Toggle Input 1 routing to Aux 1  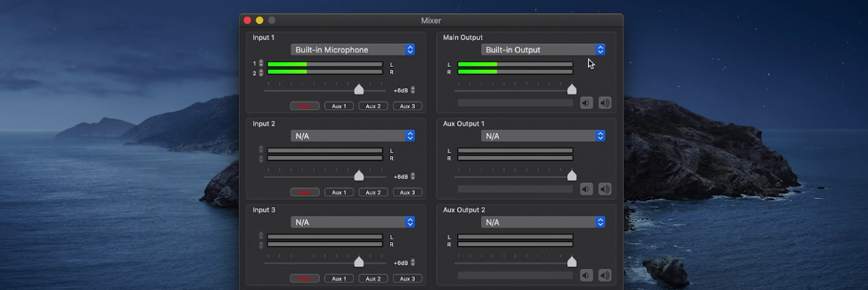click(339, 106)
